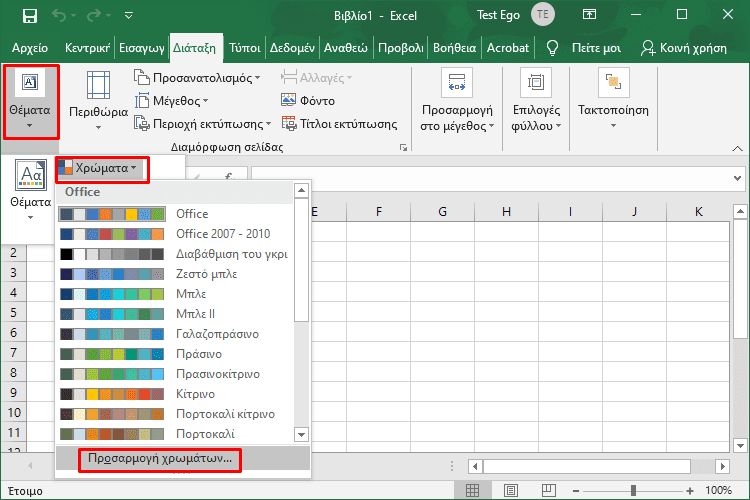750x500 pixels.
Task: Open the Acrobat tab
Action: [508, 48]
